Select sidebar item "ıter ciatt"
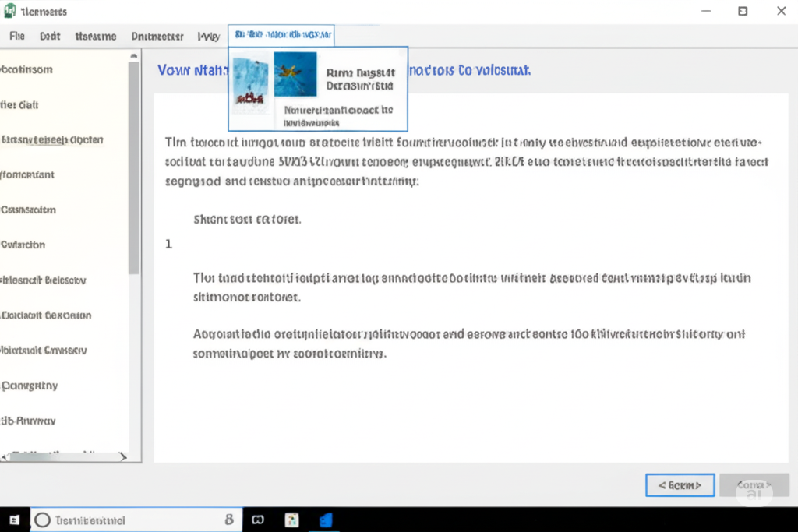This screenshot has width=798, height=532. pos(19,105)
